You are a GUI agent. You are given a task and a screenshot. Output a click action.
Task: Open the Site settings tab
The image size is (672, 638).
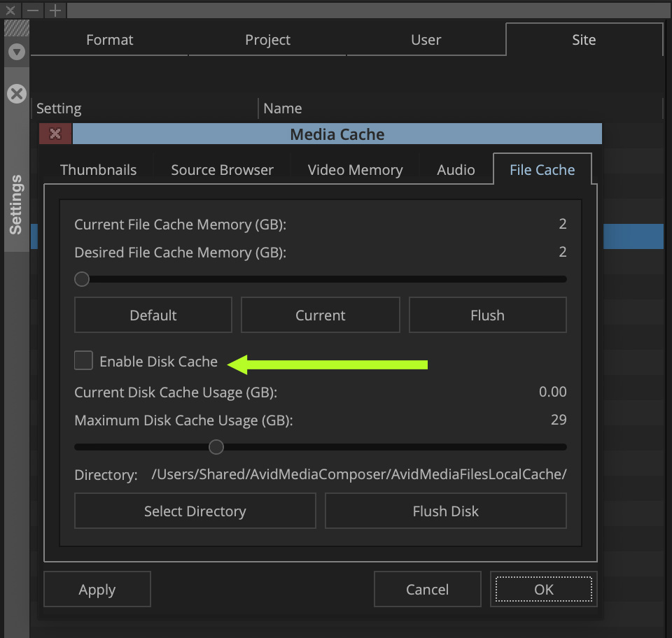pos(584,40)
